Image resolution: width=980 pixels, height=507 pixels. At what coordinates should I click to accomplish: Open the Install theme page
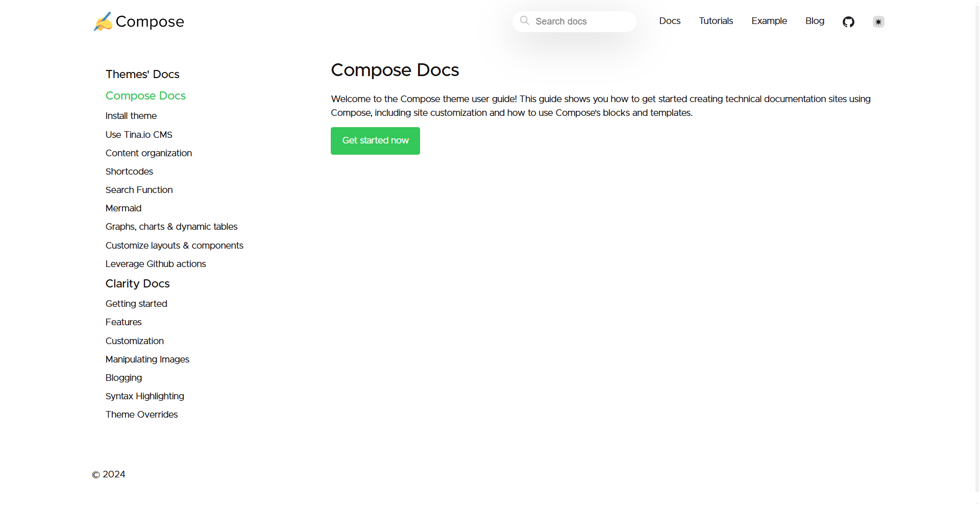pyautogui.click(x=131, y=116)
